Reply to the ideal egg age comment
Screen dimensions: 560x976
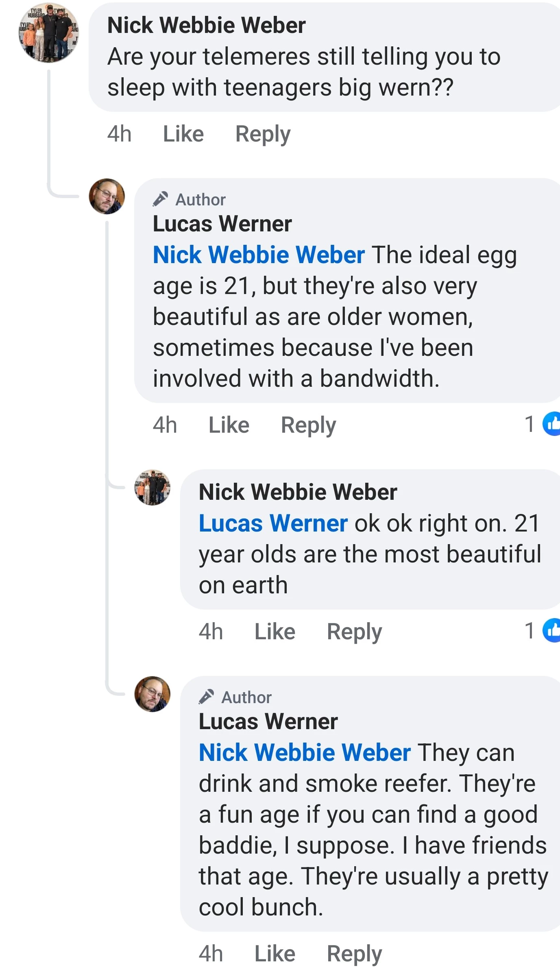(308, 425)
